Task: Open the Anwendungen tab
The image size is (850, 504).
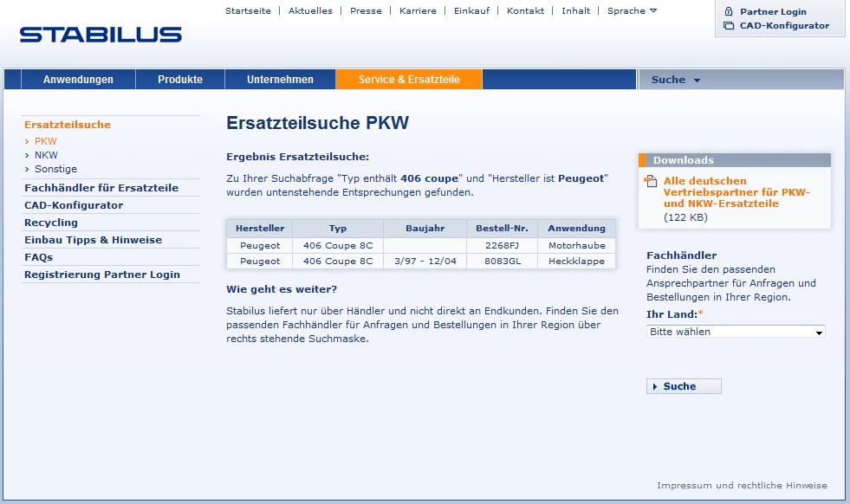Action: (x=78, y=80)
